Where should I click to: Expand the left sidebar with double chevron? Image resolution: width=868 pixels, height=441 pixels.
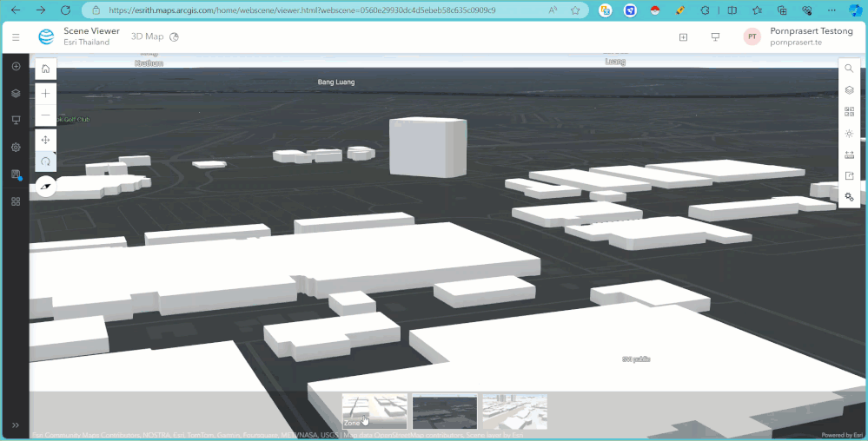(16, 425)
